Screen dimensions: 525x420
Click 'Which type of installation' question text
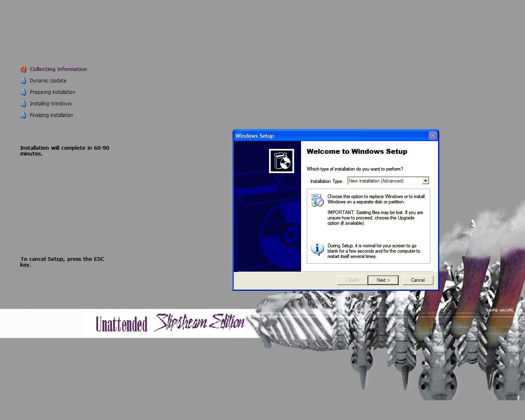coord(355,169)
